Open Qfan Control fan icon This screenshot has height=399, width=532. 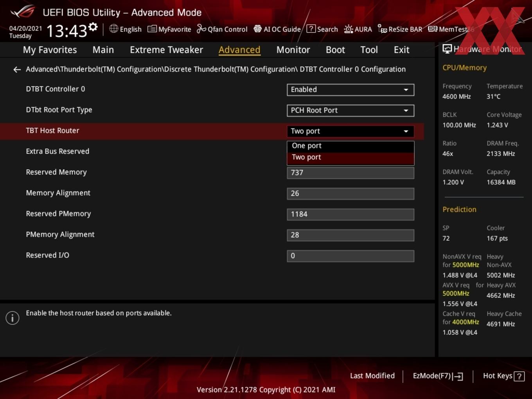(x=201, y=29)
